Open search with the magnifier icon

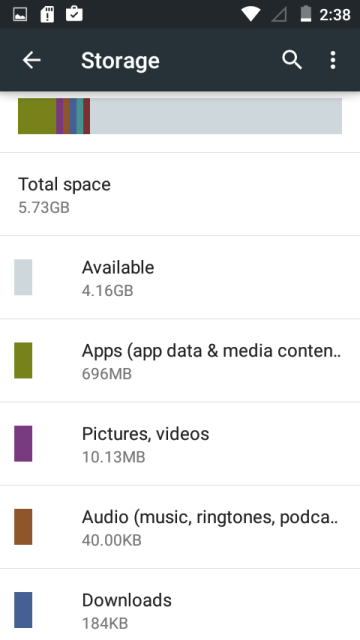(291, 60)
